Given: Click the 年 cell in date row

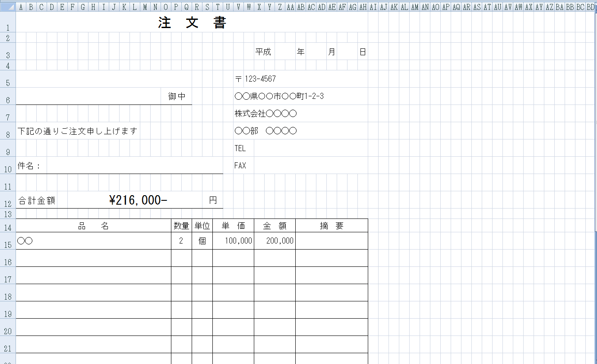Looking at the screenshot, I should pyautogui.click(x=301, y=51).
